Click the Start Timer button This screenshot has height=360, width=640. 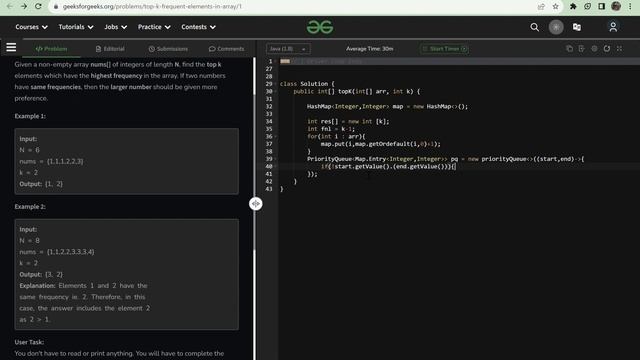pyautogui.click(x=444, y=49)
